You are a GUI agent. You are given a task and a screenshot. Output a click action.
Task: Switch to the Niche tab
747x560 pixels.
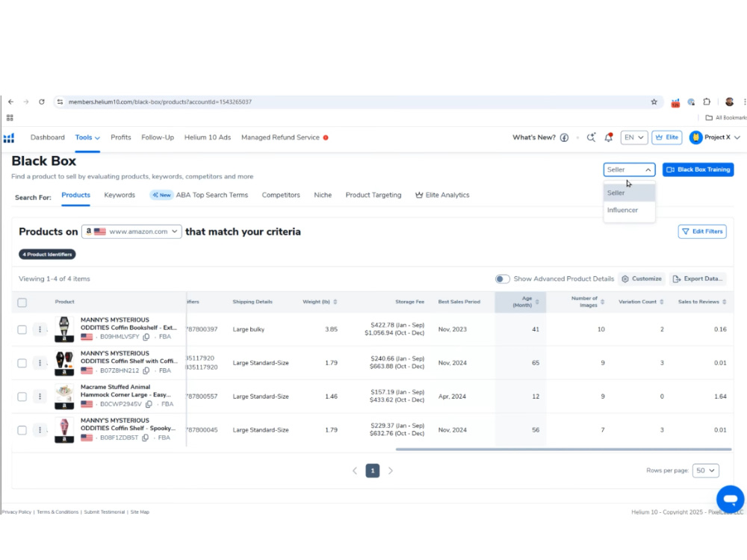(x=323, y=195)
